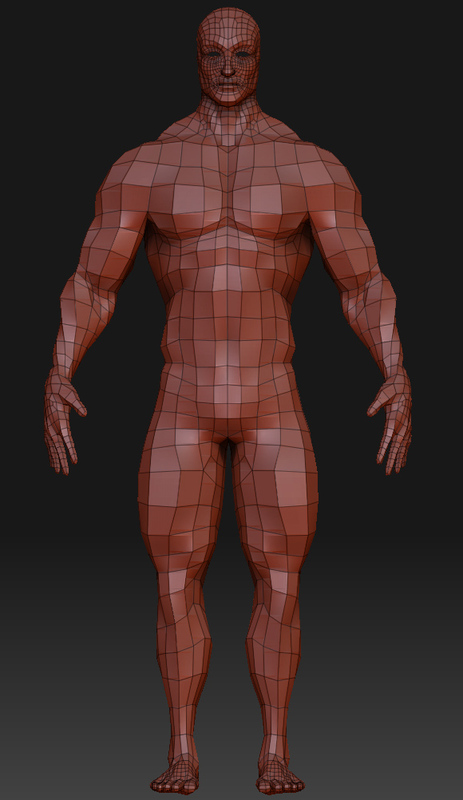Click the hand on the image's left side
Viewport: 463px width, 800px height.
[x=64, y=422]
